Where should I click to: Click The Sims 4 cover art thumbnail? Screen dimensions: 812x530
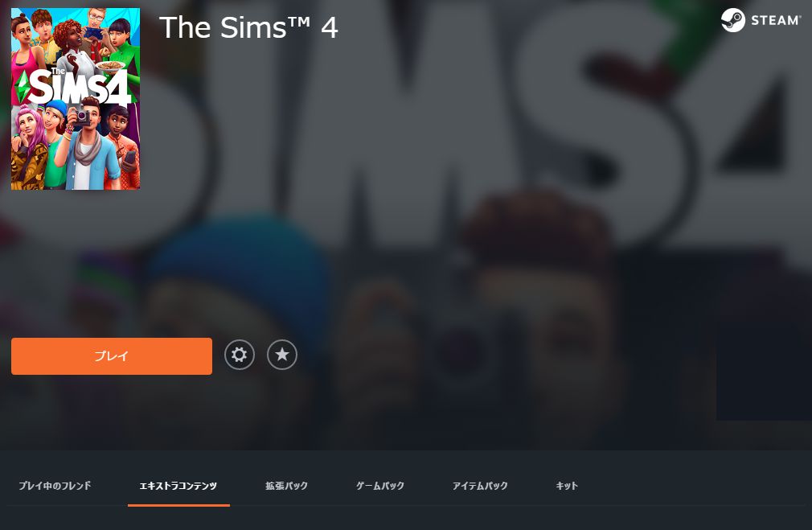pos(76,99)
